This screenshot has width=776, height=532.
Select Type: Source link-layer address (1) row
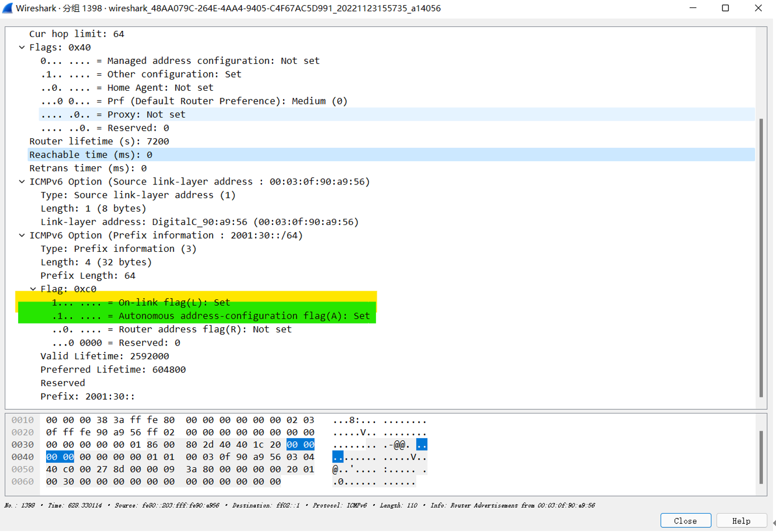click(x=397, y=195)
